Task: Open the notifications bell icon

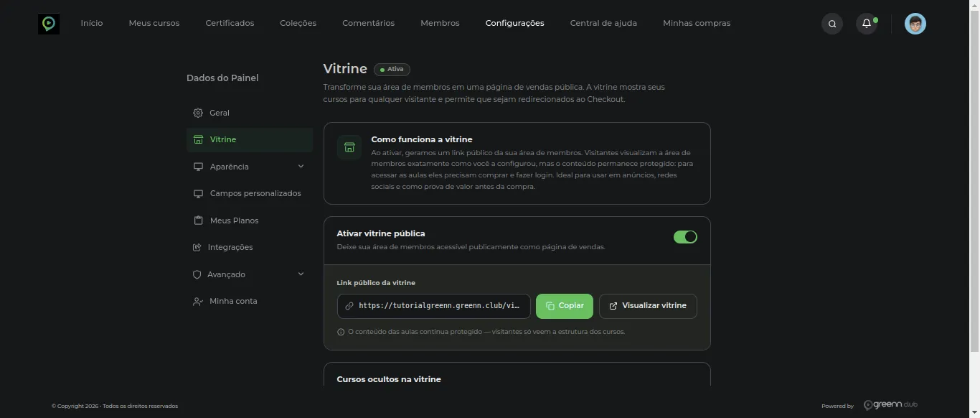Action: tap(867, 24)
